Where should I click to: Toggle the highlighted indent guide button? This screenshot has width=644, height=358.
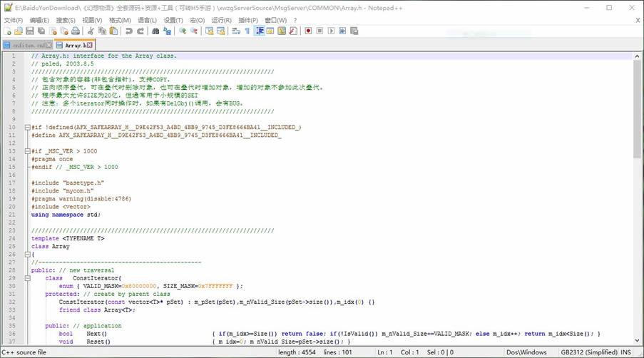260,31
